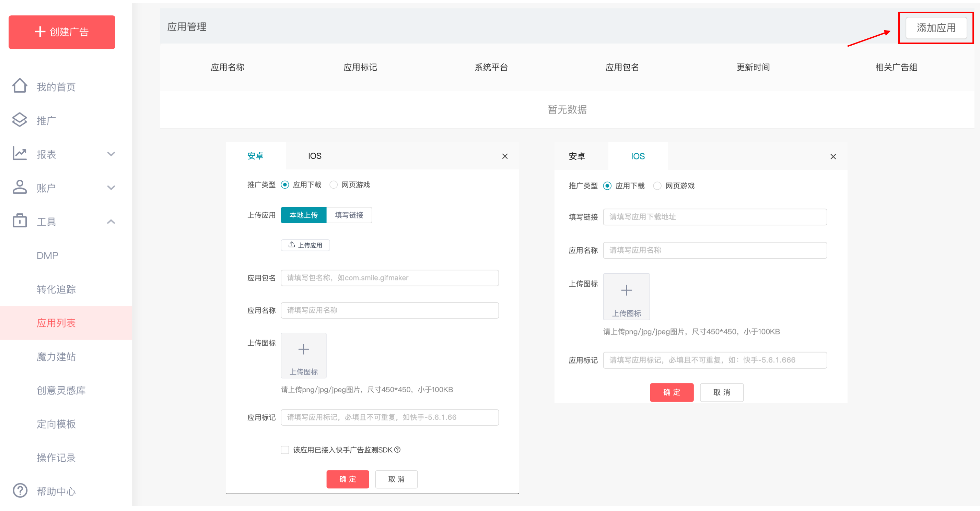Open 操作记录 menu item
The image size is (980, 511).
point(56,458)
